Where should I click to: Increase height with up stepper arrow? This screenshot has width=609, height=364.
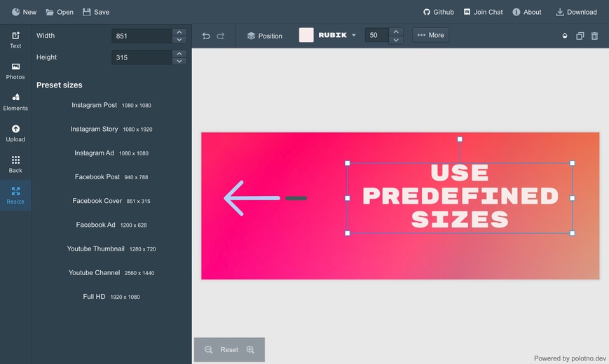click(179, 53)
